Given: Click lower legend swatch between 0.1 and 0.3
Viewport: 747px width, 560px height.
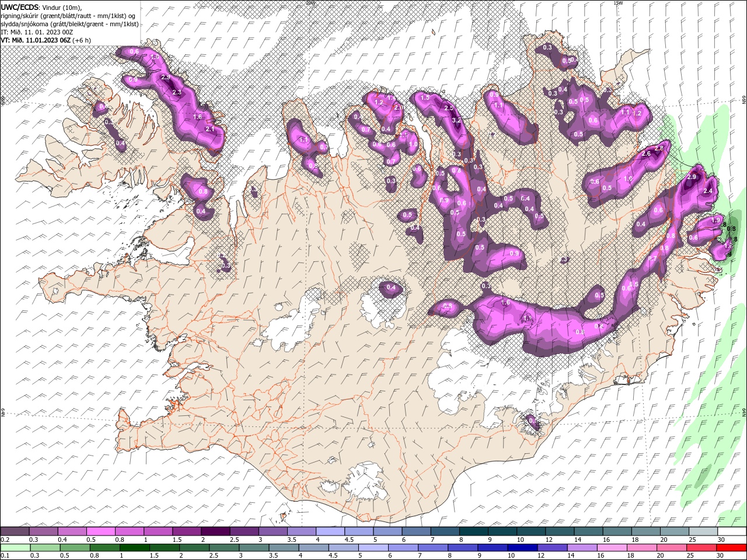Looking at the screenshot, I should (x=15, y=548).
